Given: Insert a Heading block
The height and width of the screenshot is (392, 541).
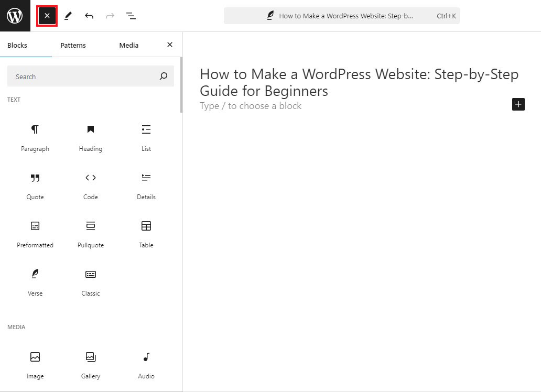Looking at the screenshot, I should pos(90,138).
